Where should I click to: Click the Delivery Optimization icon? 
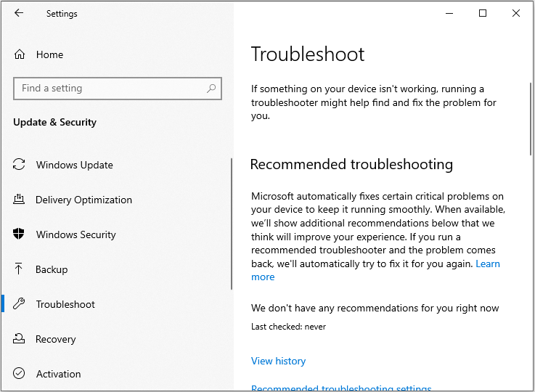(20, 200)
